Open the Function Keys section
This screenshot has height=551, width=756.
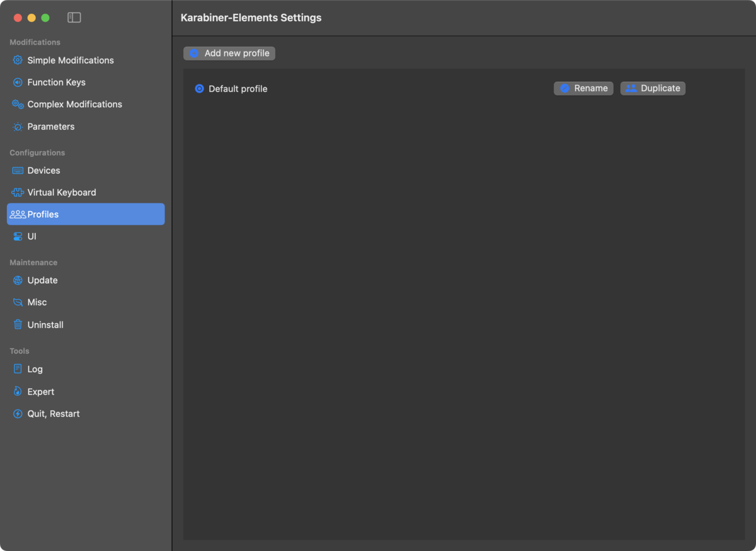86,82
